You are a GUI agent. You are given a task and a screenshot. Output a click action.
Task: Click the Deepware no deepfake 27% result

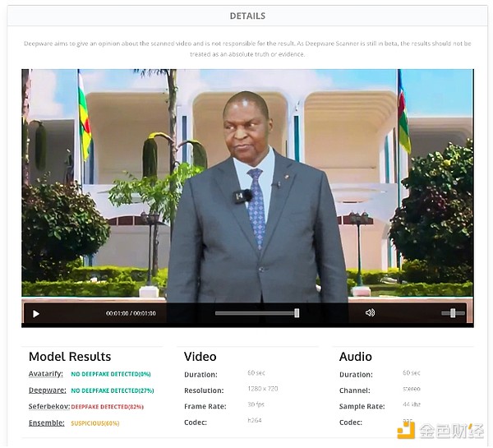click(112, 390)
